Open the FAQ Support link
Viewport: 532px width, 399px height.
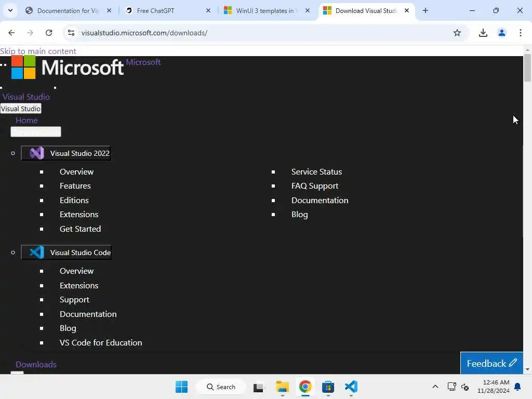pos(315,186)
